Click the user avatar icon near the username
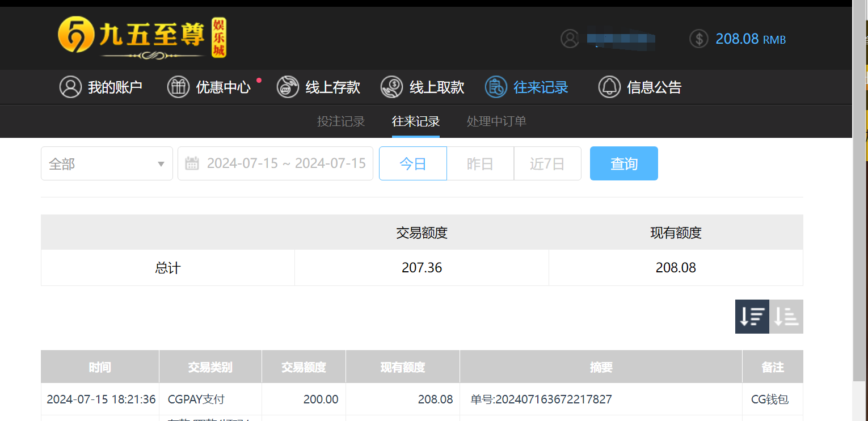 (570, 39)
